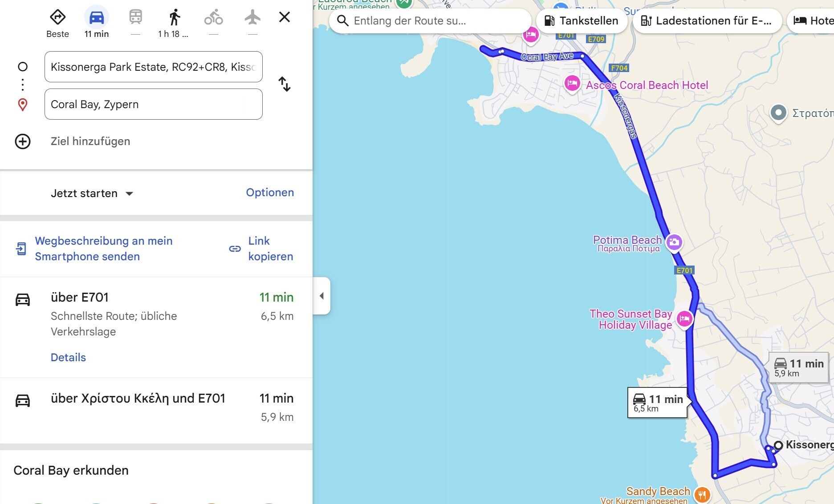Choose the walking travel mode
The width and height of the screenshot is (834, 504).
(175, 18)
